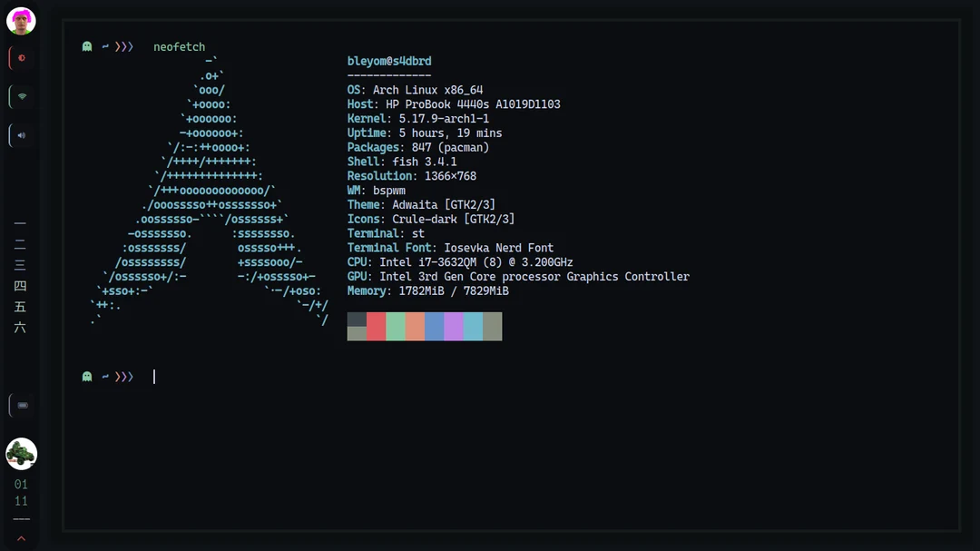This screenshot has width=980, height=551.
Task: Select workspace 四 in the sidebar
Action: [19, 285]
